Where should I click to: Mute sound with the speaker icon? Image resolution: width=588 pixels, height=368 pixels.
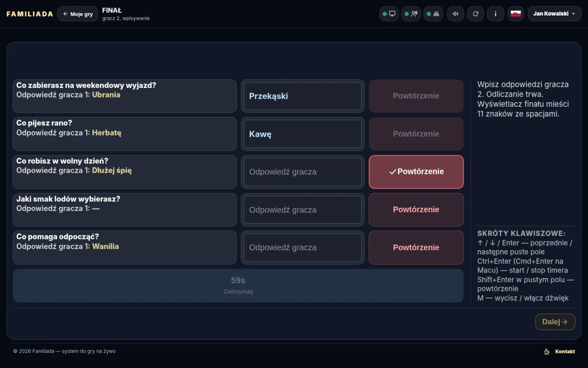tap(455, 14)
